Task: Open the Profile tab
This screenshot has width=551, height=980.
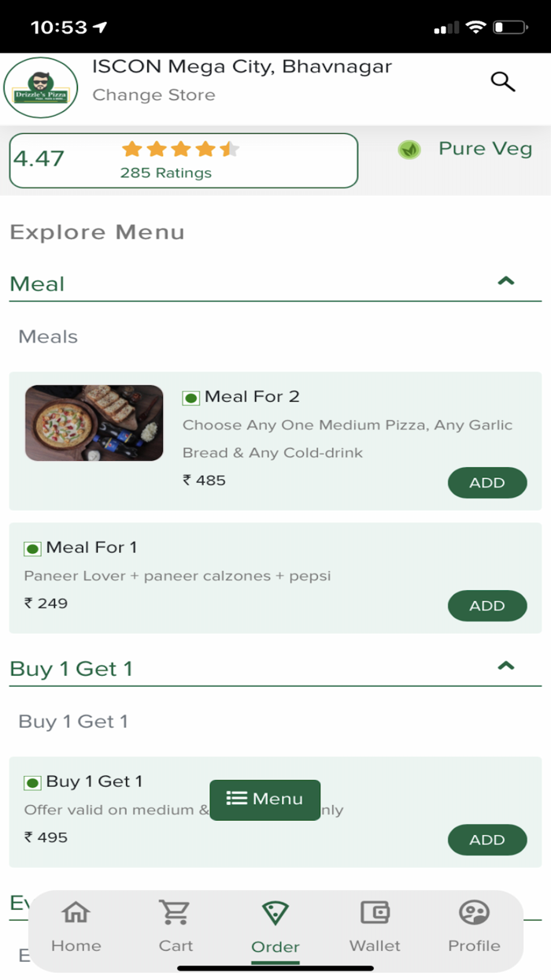Action: (474, 926)
